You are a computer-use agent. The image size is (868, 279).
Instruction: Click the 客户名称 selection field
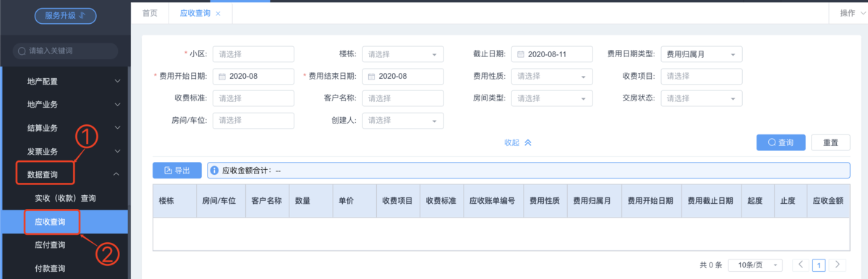coord(403,98)
